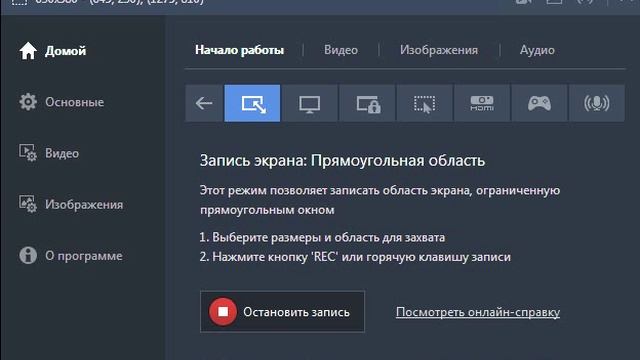The width and height of the screenshot is (640, 360).
Task: Switch to the Начало работы tab
Action: coord(240,50)
